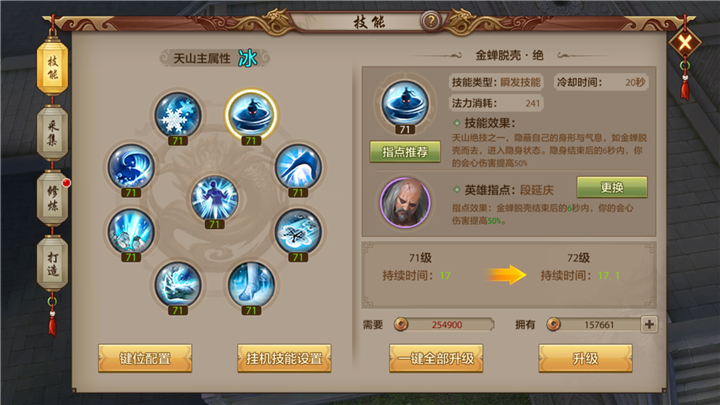Select the snowflake skill icon

coord(178,115)
